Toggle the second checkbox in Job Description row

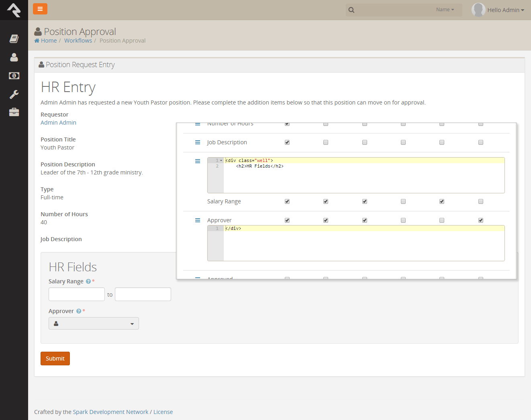[x=326, y=142]
